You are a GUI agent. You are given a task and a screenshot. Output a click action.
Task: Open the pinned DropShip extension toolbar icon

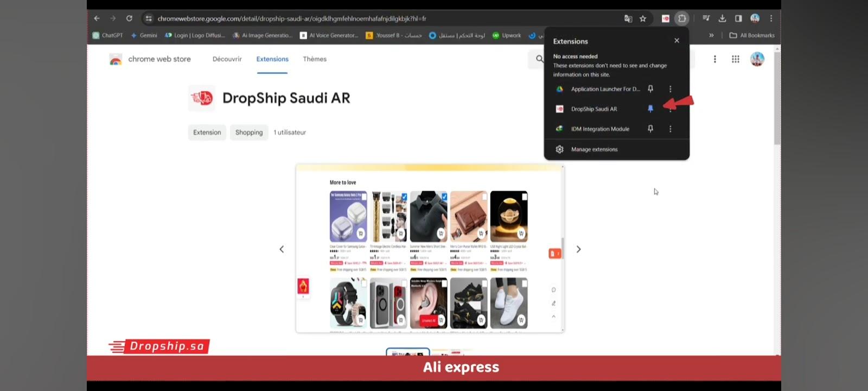666,18
